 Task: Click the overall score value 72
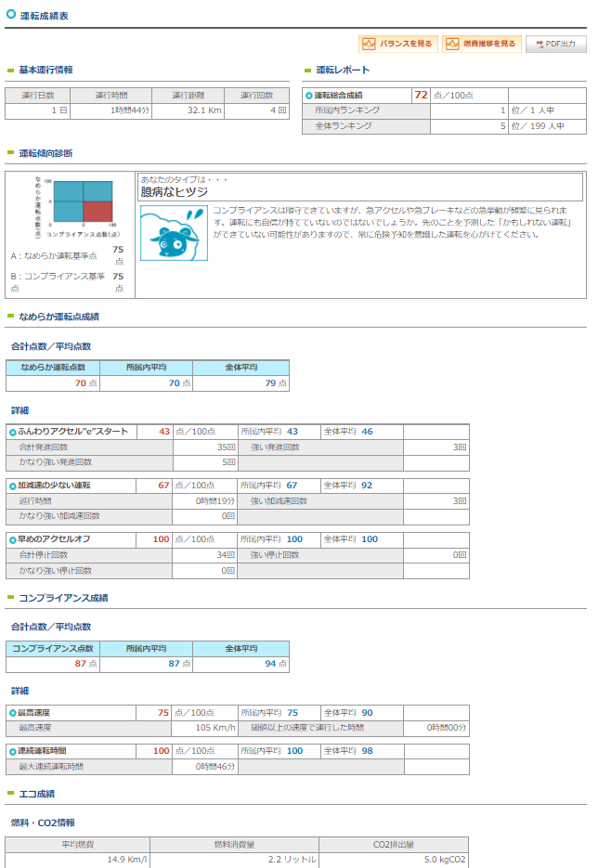(x=421, y=95)
